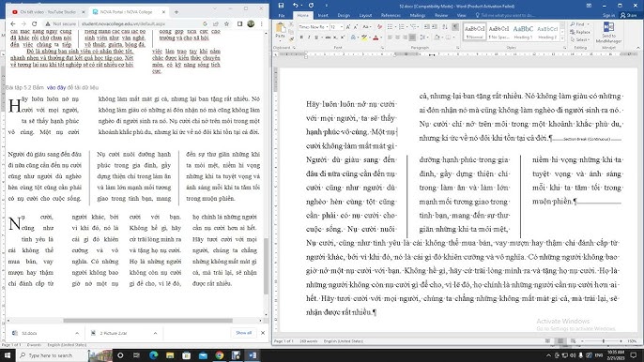644x362 pixels.
Task: Switch to the Mailings ribbon tab
Action: tap(417, 15)
